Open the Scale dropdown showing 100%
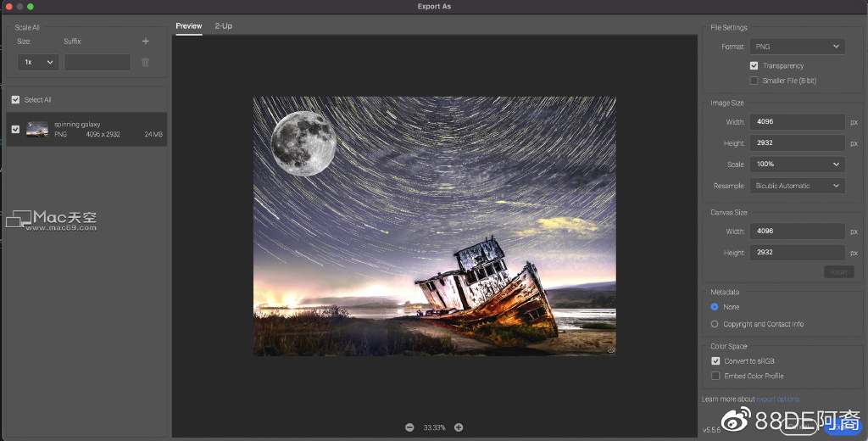868x441 pixels. click(x=797, y=164)
